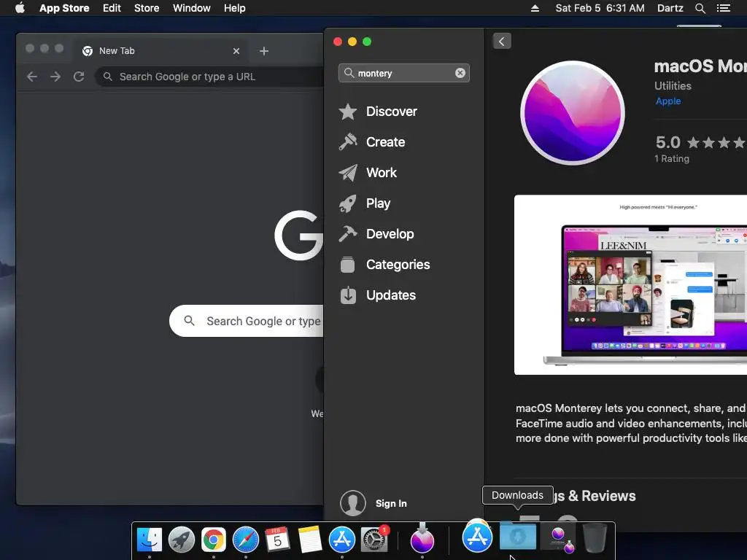Open the macOS Monterey screenshot preview
The height and width of the screenshot is (560, 747).
[630, 285]
